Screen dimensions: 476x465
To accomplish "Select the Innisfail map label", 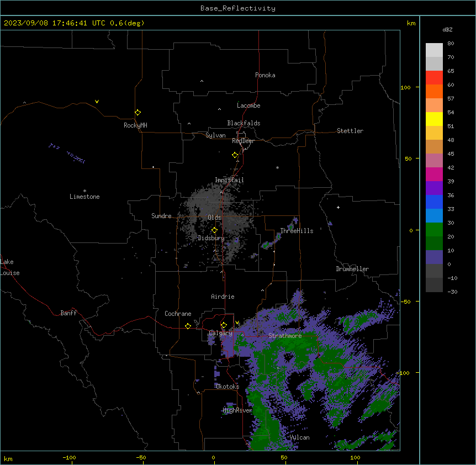I will tap(229, 180).
